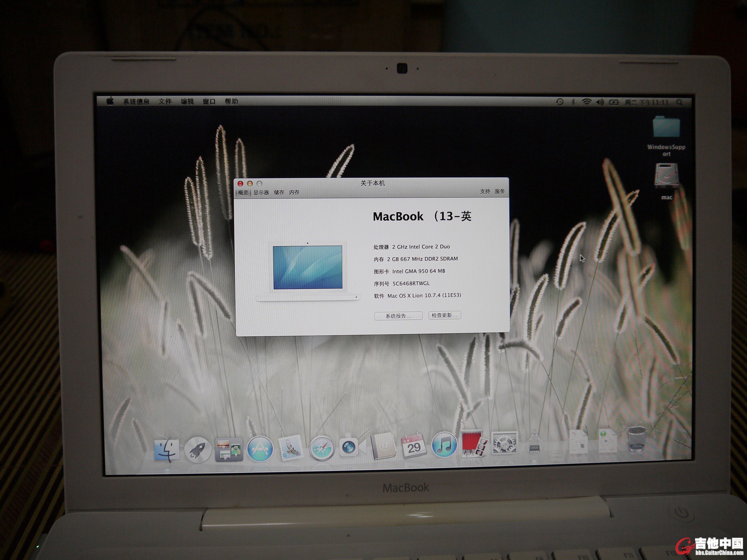Open the 窗口 menu
The image size is (747, 560).
coord(209,101)
